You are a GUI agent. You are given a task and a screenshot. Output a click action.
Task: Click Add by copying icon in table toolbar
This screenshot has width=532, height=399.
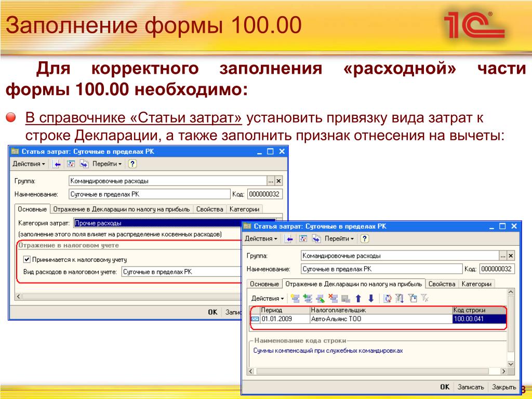point(308,298)
